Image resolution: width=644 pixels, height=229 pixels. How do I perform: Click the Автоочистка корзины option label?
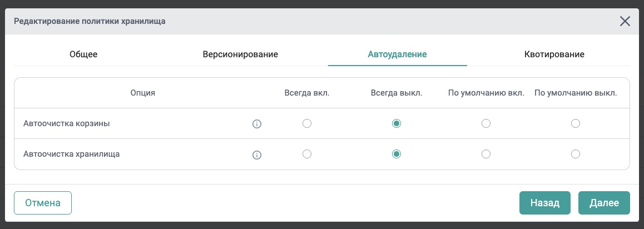click(x=67, y=123)
